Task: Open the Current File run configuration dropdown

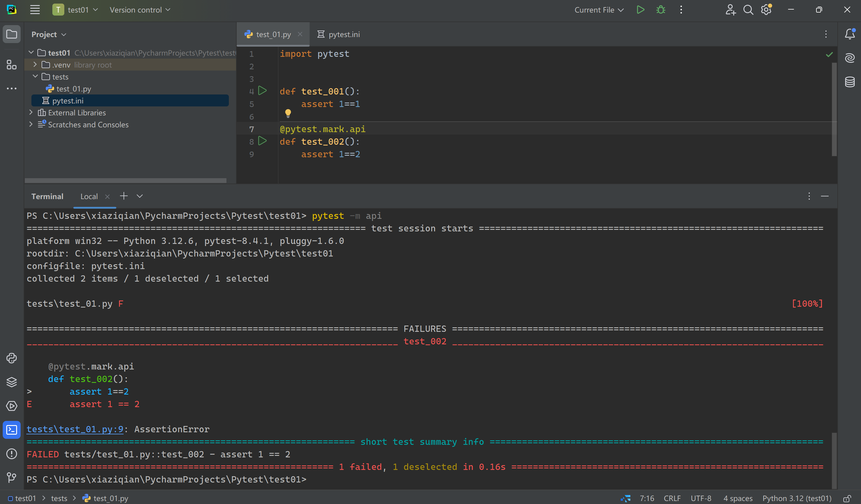Action: point(599,10)
